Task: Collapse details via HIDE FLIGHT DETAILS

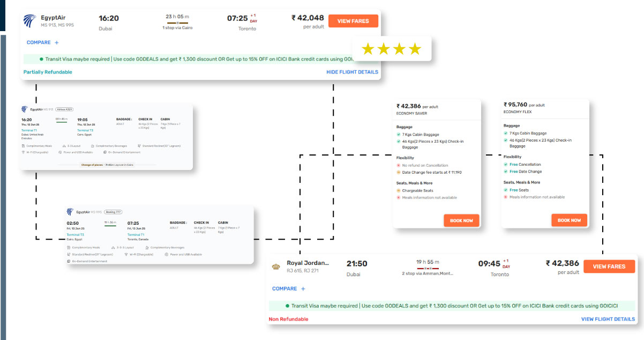Action: point(353,72)
